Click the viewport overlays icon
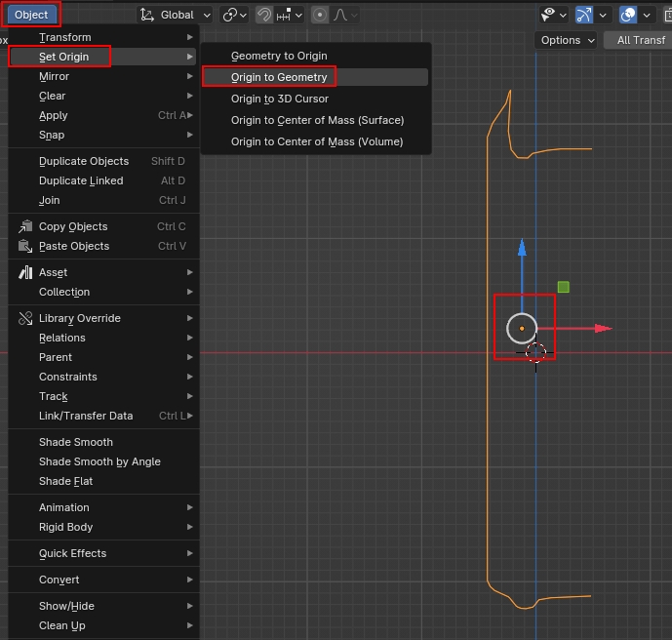The image size is (672, 640). 628,15
